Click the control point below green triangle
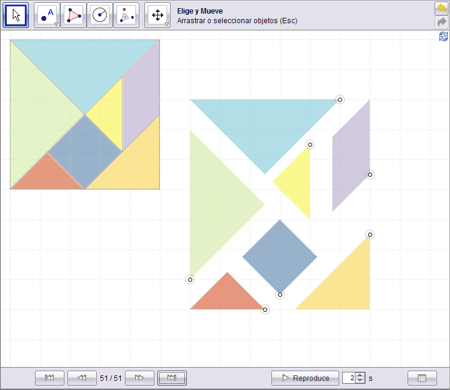The width and height of the screenshot is (450, 390). pos(190,280)
